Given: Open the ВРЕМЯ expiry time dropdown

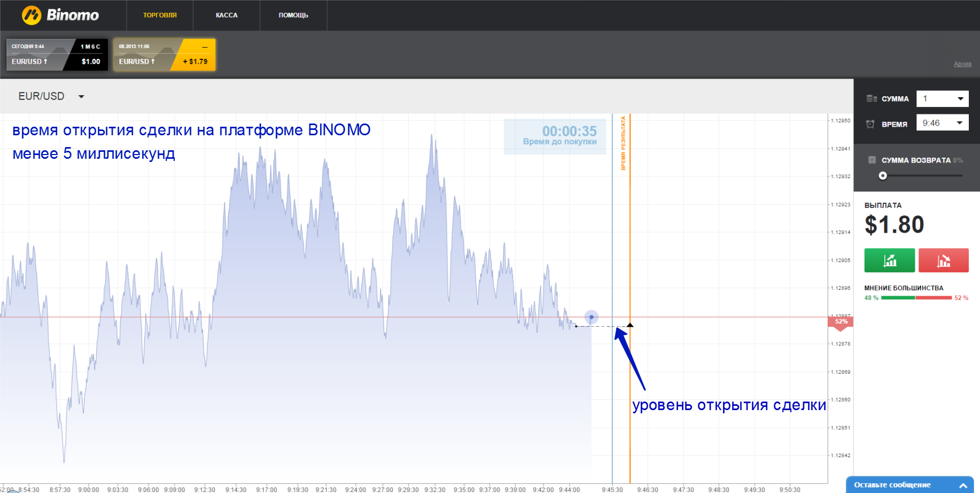Looking at the screenshot, I should point(960,122).
